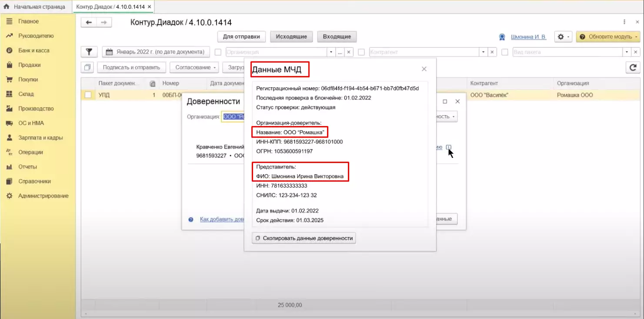Select the Ромашка ООО cell
This screenshot has width=644, height=319.
[597, 95]
